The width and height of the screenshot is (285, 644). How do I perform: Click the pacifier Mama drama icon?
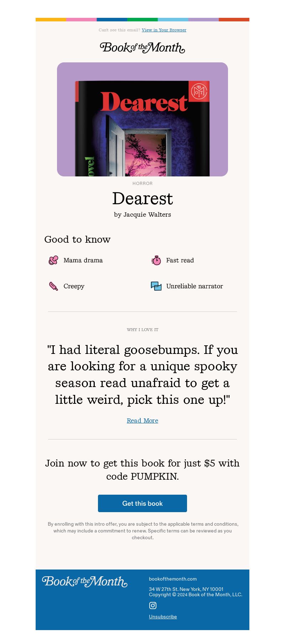(53, 260)
